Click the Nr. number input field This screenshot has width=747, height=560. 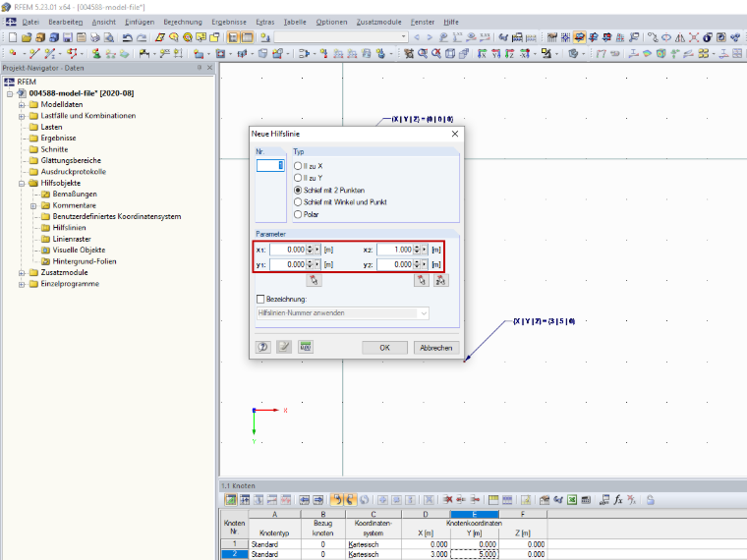(270, 165)
